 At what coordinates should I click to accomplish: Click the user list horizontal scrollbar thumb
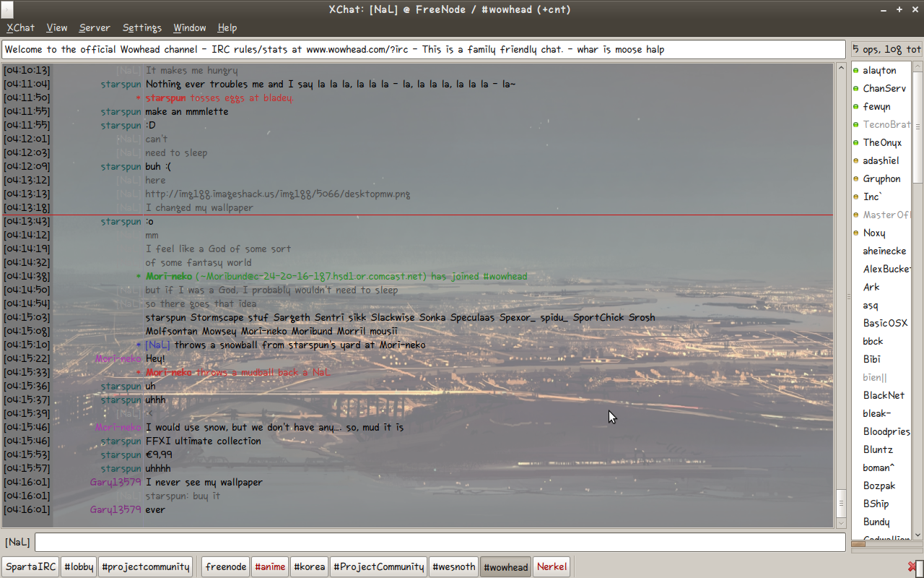(x=858, y=544)
